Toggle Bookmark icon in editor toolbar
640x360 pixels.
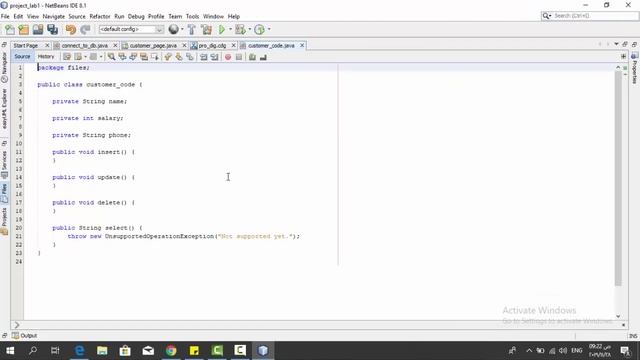point(190,57)
